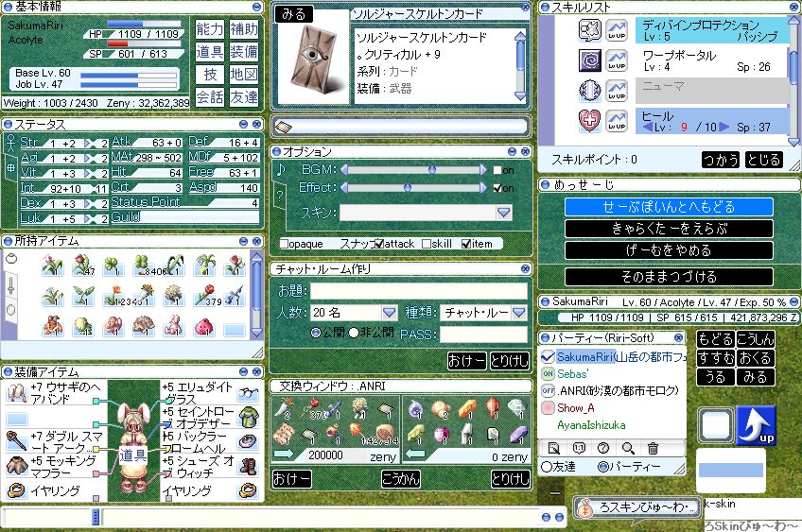Open the hexagon etc tab in inventory
Screen dimensions: 802x532
10,310
